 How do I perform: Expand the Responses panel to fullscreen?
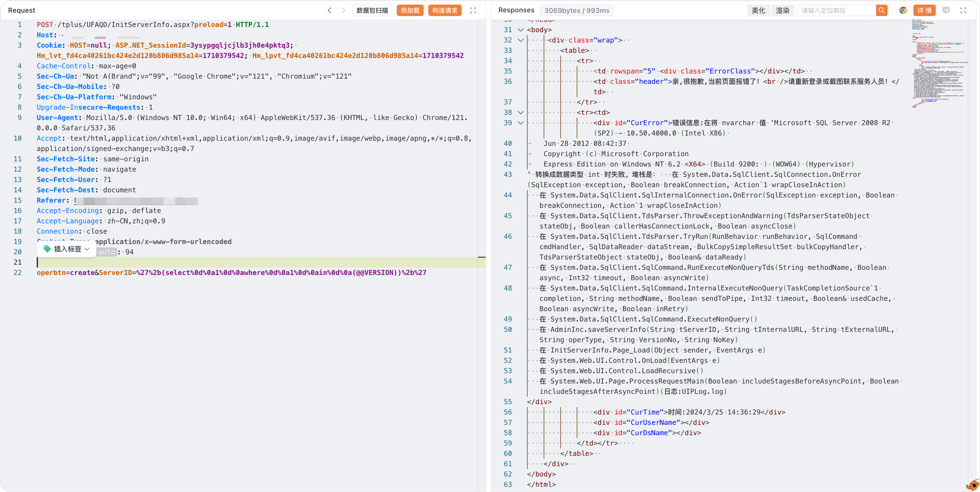[x=963, y=10]
